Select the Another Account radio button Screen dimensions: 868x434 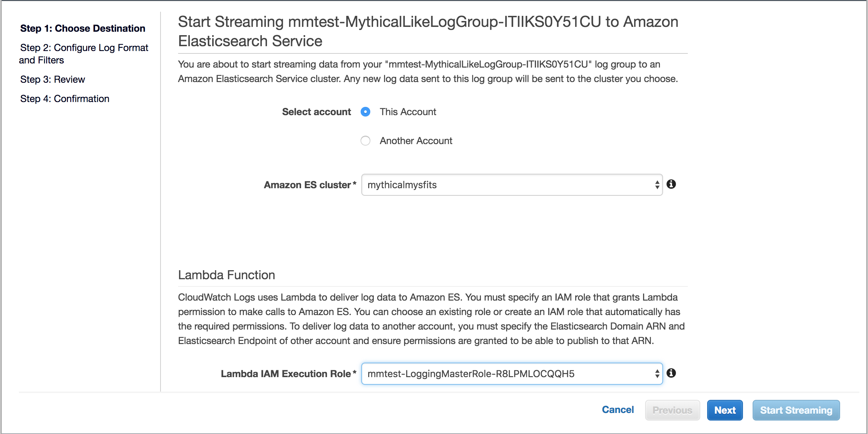coord(365,141)
